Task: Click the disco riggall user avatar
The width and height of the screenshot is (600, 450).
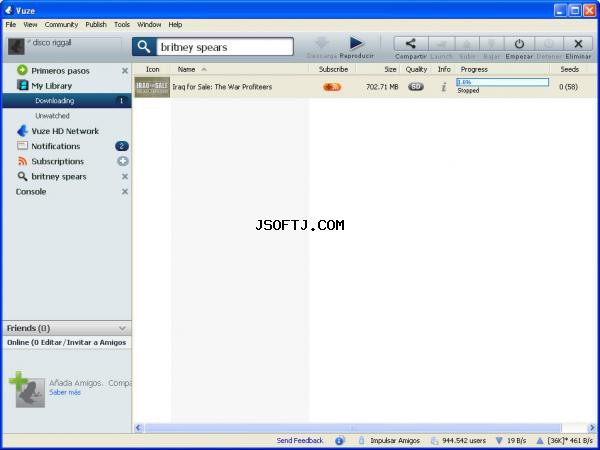Action: point(16,47)
